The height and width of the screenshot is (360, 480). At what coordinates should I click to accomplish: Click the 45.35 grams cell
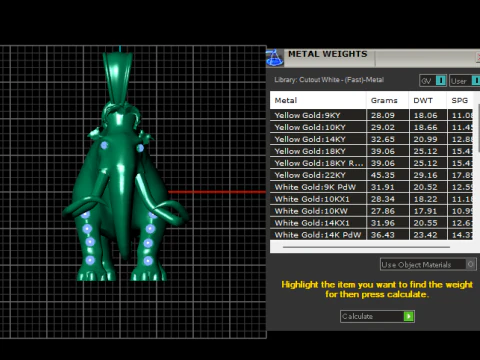(x=387, y=175)
